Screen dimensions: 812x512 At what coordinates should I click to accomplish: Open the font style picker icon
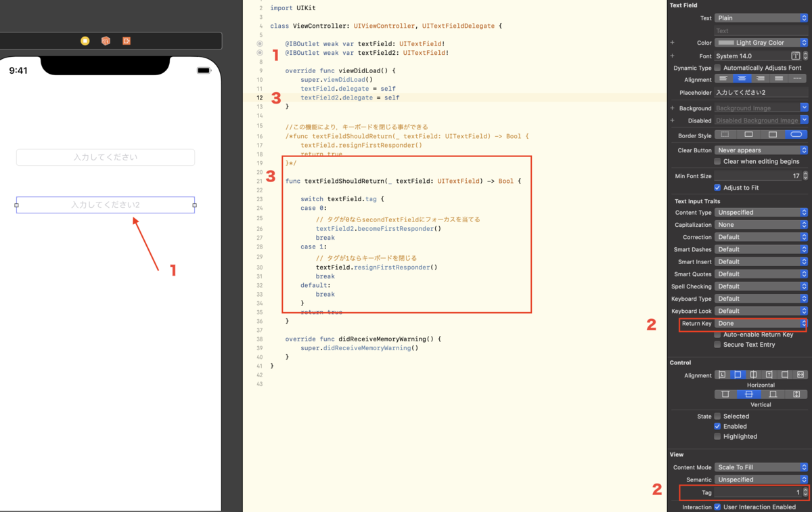(797, 56)
